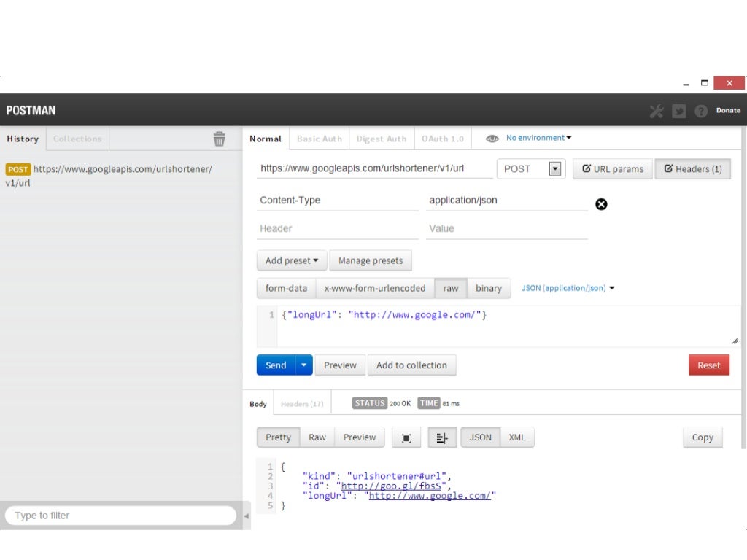The height and width of the screenshot is (560, 747).
Task: Switch to the History tab
Action: (x=23, y=139)
